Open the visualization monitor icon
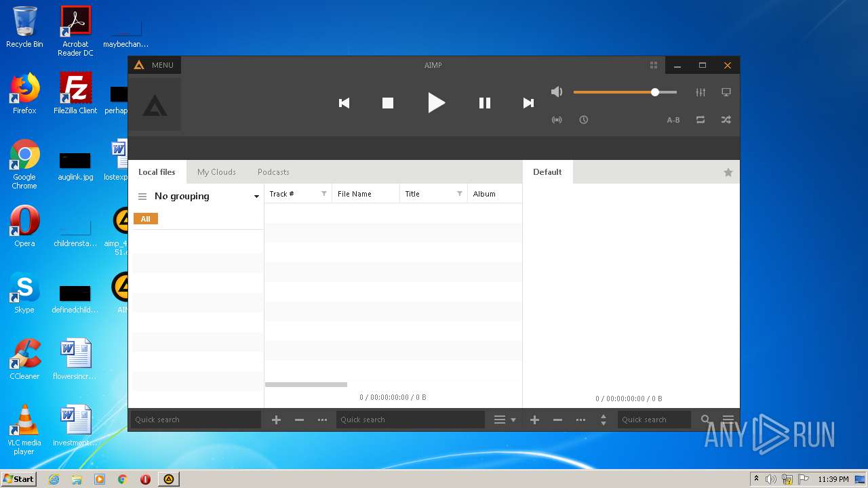Screen dimensions: 868x488 (726, 92)
